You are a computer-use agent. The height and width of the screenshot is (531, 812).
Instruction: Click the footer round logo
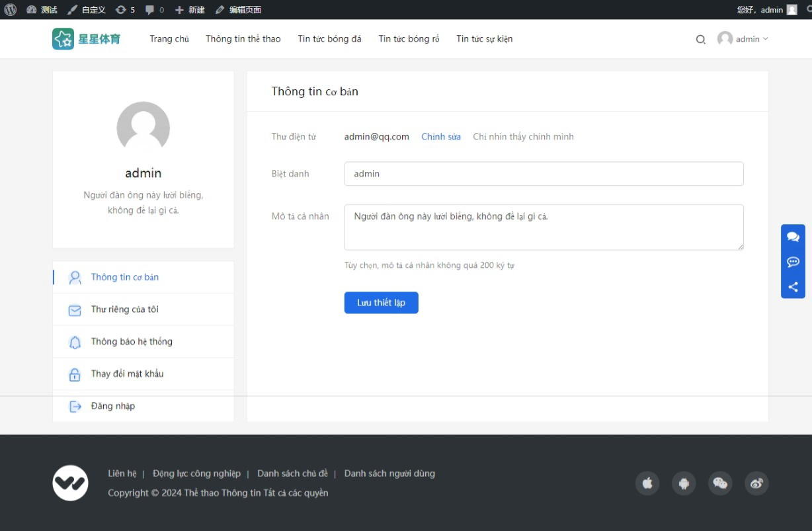70,483
